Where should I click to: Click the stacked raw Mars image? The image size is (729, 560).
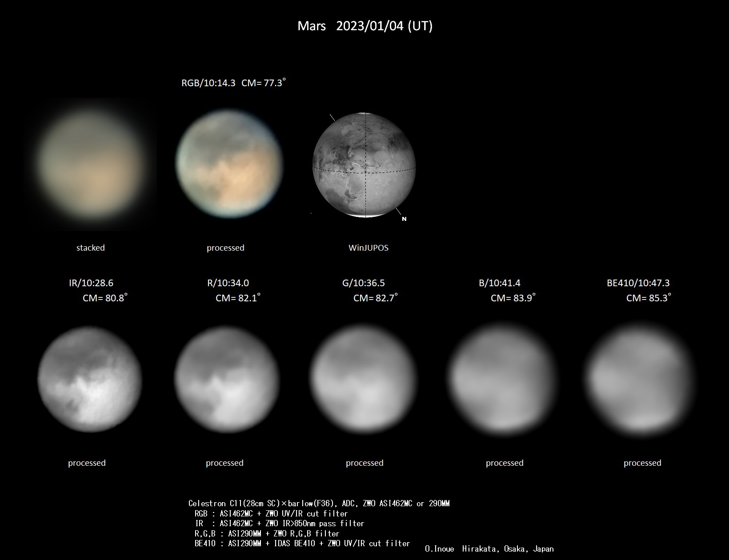click(x=91, y=164)
